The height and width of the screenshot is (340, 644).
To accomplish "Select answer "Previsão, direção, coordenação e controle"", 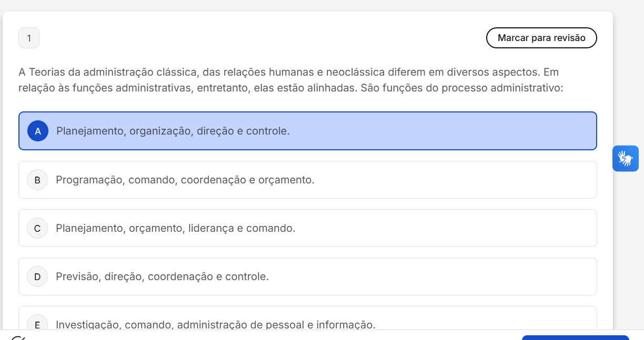I will coord(162,276).
